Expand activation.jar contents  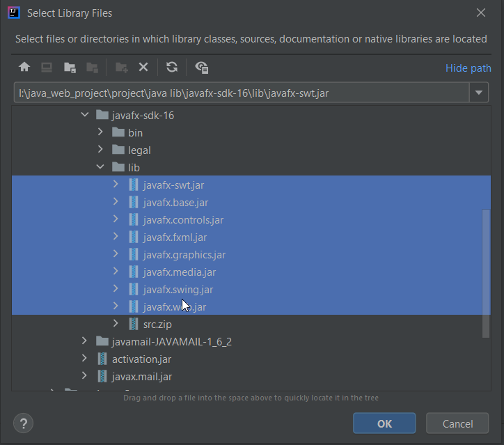(x=84, y=358)
